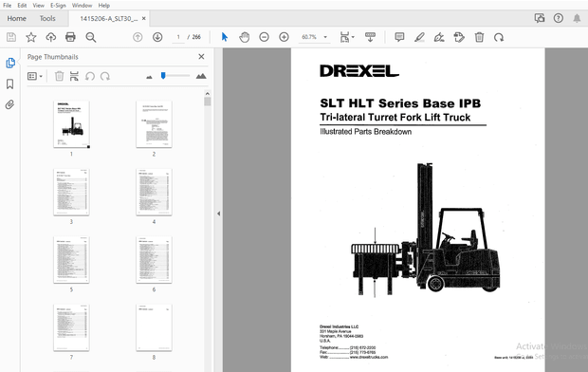Rotate thumbnails clockwise

(x=105, y=76)
